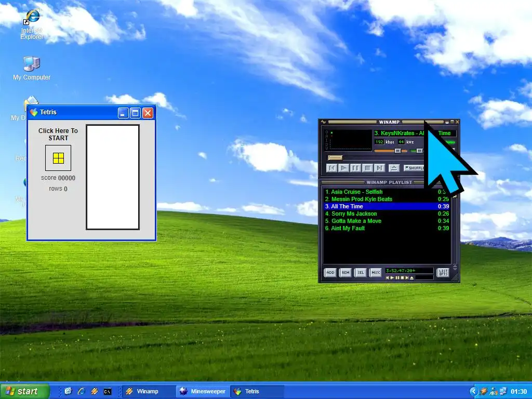Open command prompt quick launch icon
Image resolution: width=532 pixels, height=399 pixels.
[107, 392]
